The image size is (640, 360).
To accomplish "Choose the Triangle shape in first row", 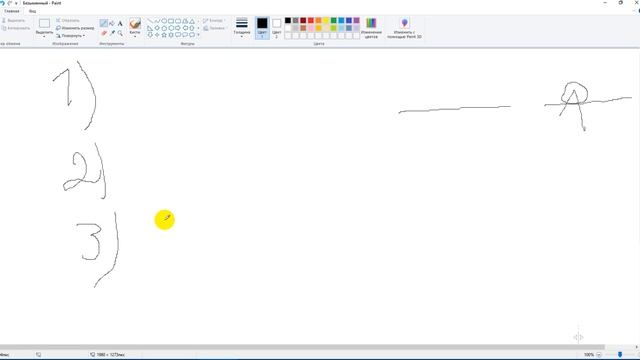I will click(192, 21).
